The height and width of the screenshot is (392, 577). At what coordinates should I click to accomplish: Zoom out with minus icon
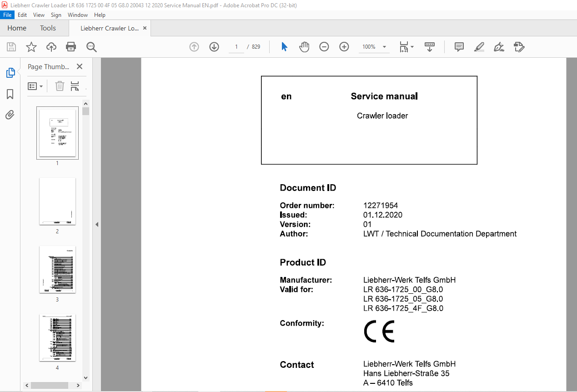(324, 47)
